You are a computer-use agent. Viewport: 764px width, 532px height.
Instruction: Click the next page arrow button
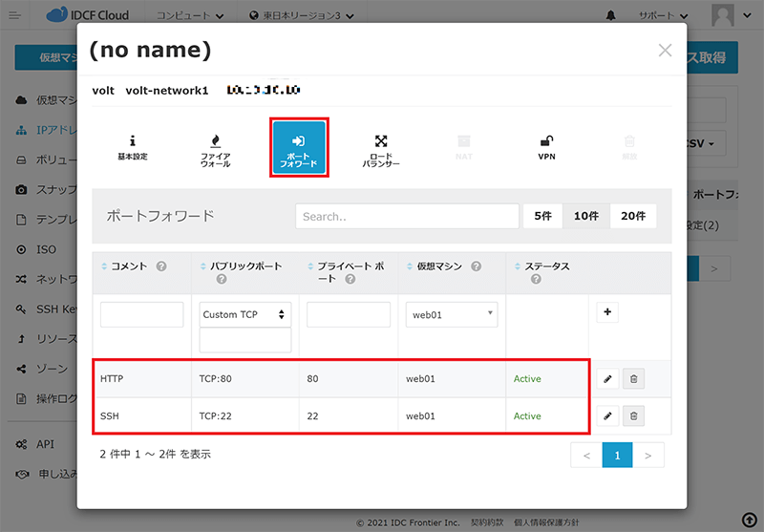click(x=648, y=456)
